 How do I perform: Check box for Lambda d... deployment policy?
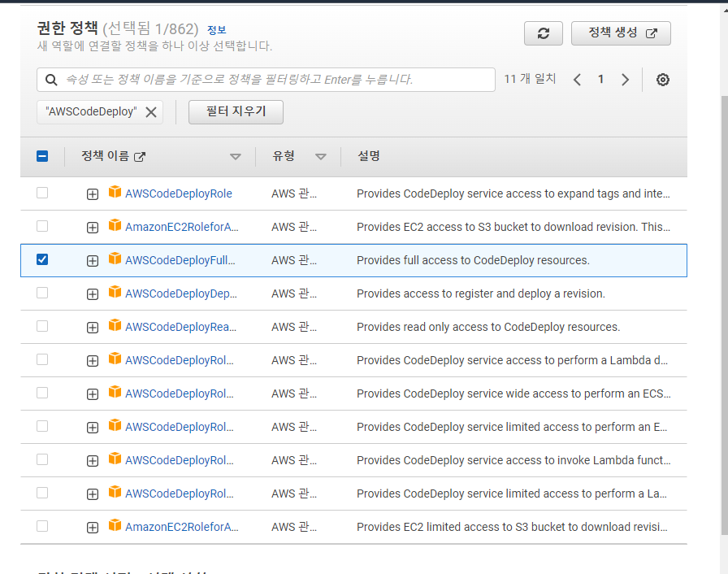click(42, 359)
